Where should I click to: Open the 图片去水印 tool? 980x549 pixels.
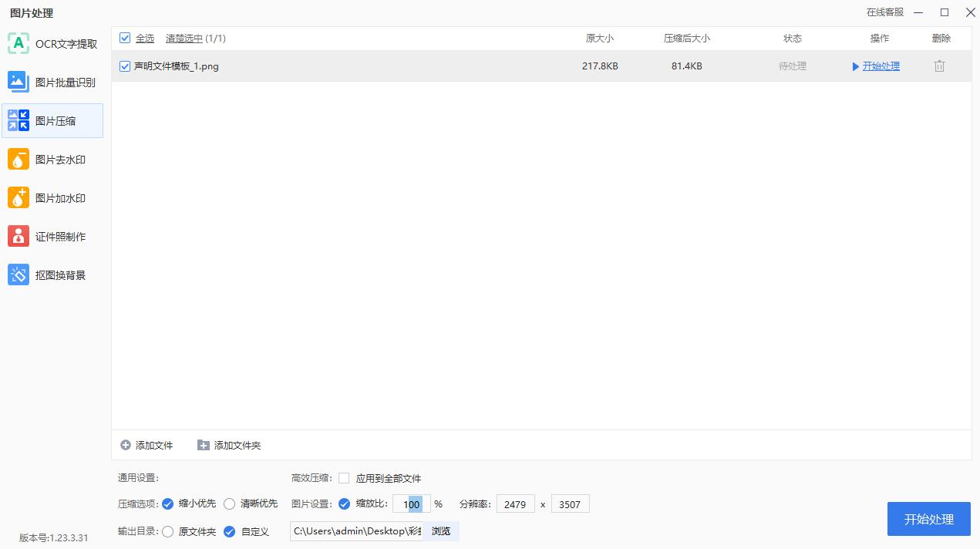point(52,159)
